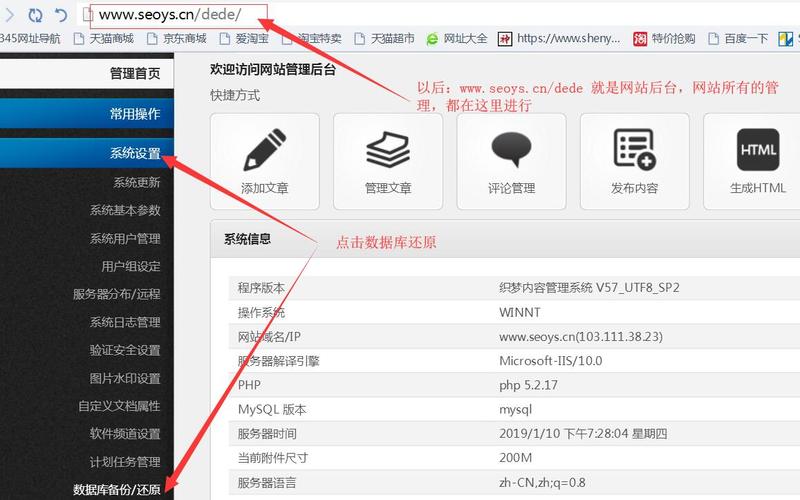Open the 特价抢购 bookmark
This screenshot has width=800, height=500.
(664, 39)
